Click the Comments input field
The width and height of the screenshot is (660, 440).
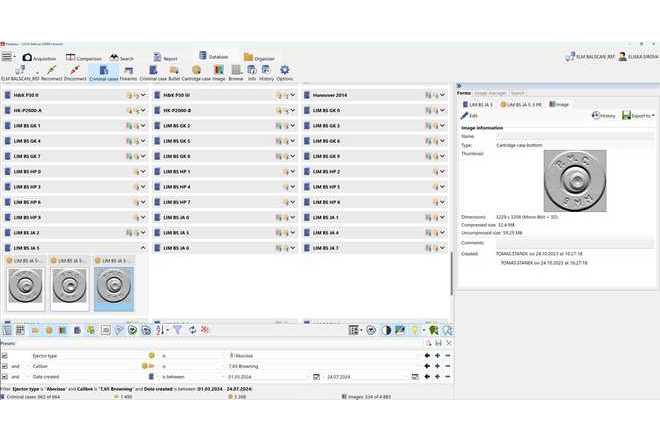pos(575,243)
